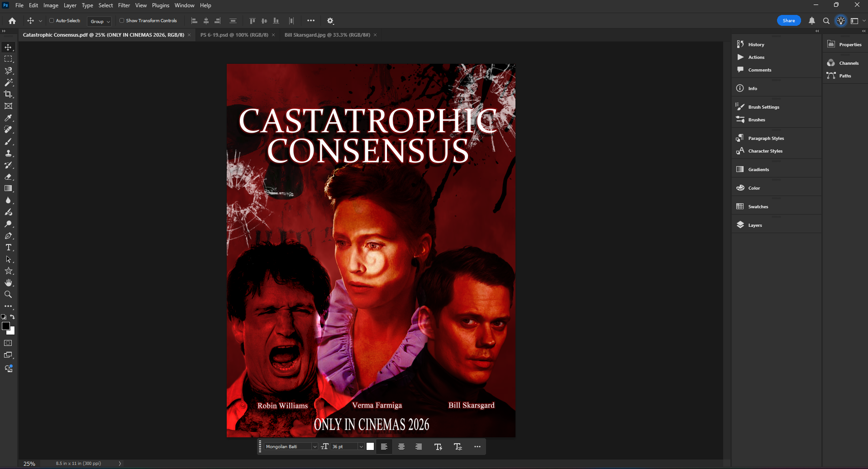
Task: Center align the text
Action: pos(401,447)
